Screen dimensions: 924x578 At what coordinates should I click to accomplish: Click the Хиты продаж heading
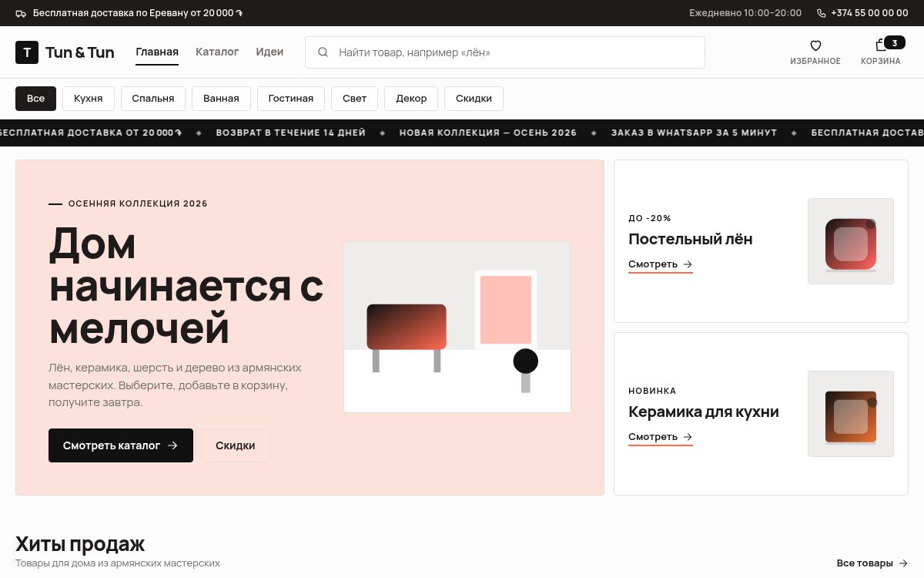[80, 544]
